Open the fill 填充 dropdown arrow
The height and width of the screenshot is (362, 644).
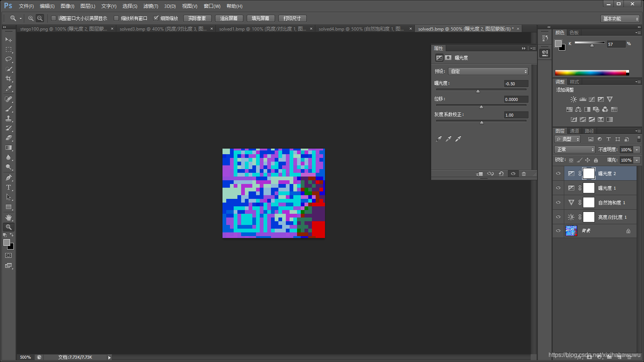[x=637, y=160]
